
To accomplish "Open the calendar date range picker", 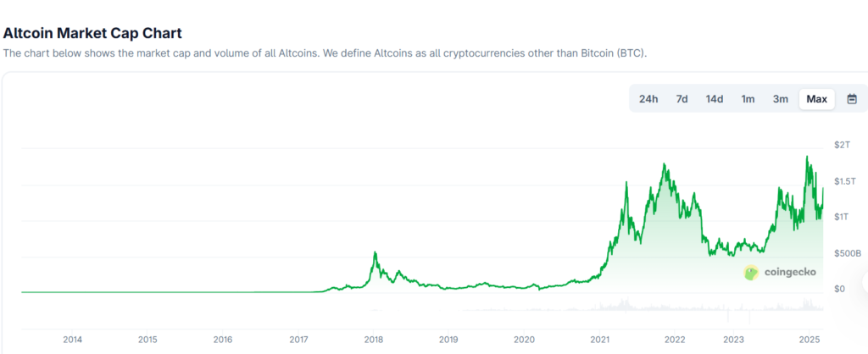I will point(852,99).
